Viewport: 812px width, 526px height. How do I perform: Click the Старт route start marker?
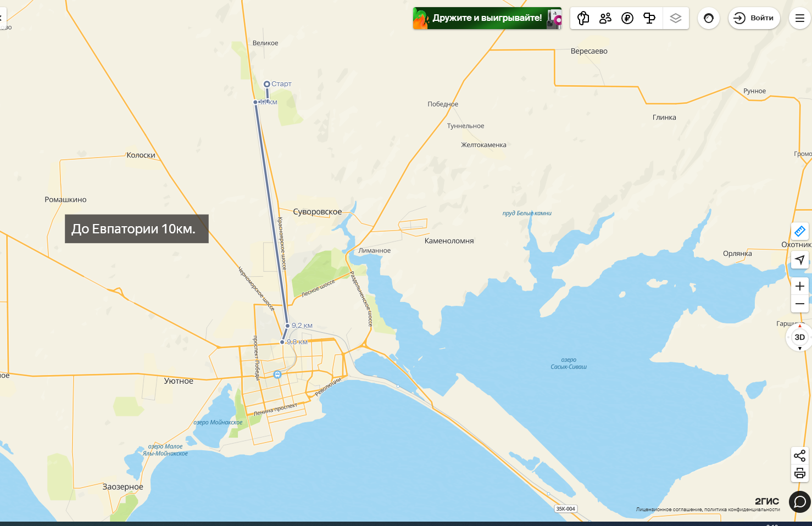[x=267, y=84]
